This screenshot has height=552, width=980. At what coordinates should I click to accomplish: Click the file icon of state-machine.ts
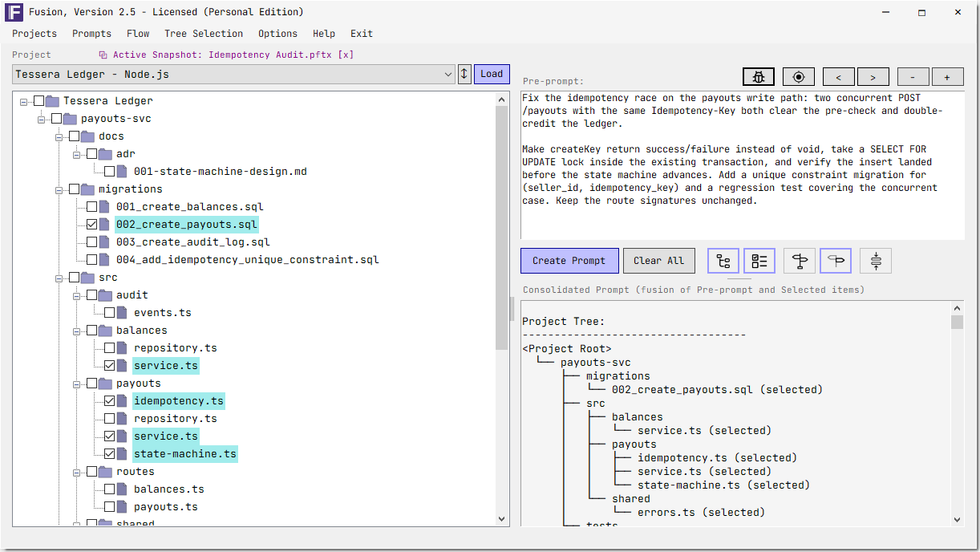(122, 454)
